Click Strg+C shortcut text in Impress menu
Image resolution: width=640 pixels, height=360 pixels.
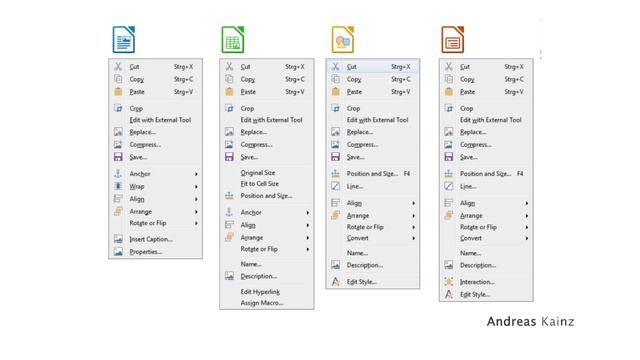514,79
